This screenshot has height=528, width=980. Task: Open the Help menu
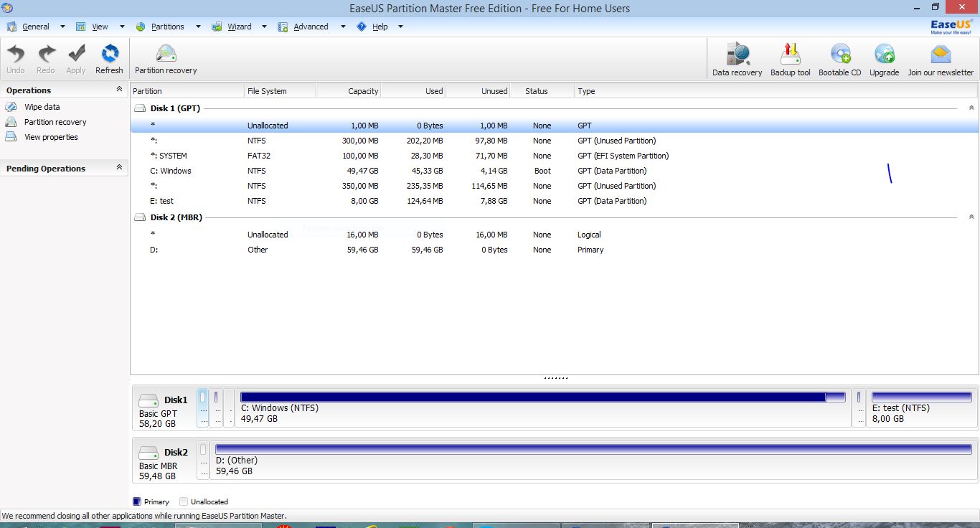tap(380, 27)
